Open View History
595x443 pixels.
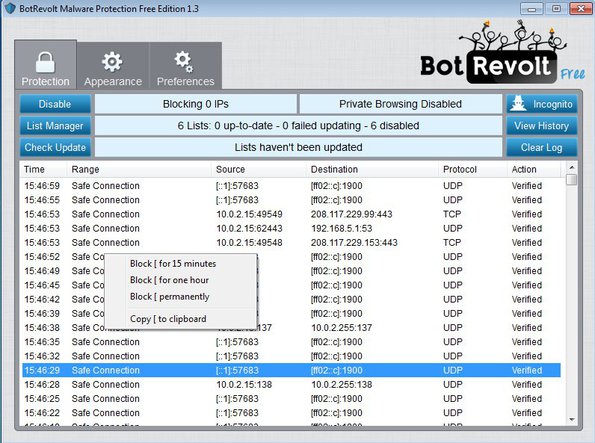coord(541,126)
